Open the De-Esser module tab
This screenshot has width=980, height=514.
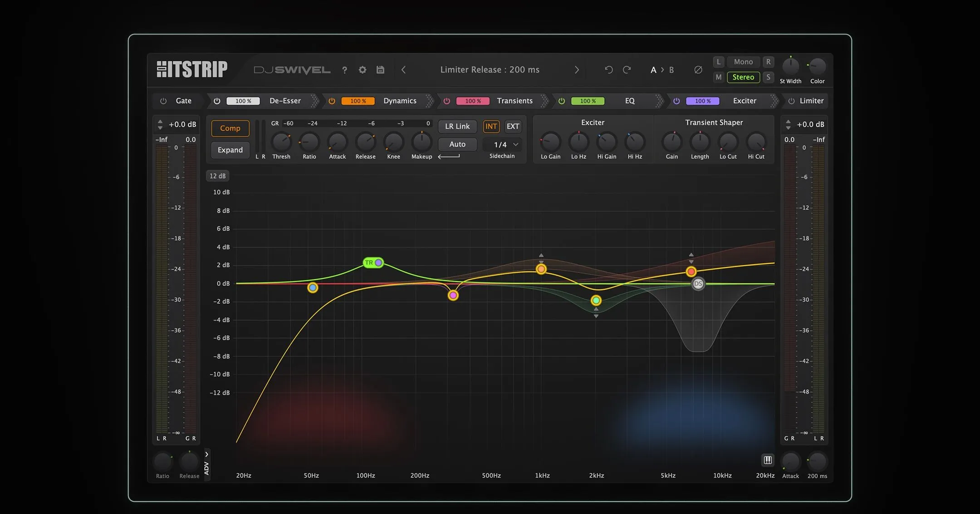click(285, 101)
